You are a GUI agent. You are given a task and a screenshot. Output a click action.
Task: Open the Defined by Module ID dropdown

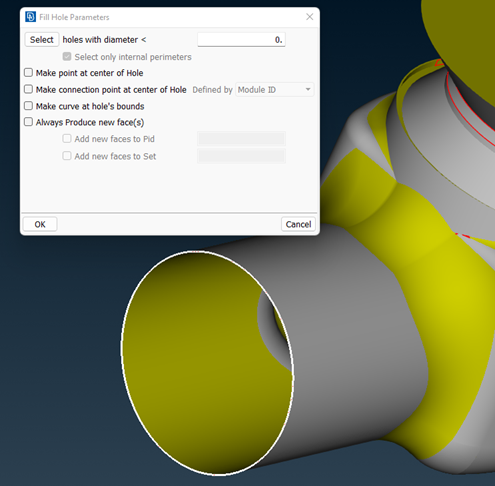click(x=275, y=90)
